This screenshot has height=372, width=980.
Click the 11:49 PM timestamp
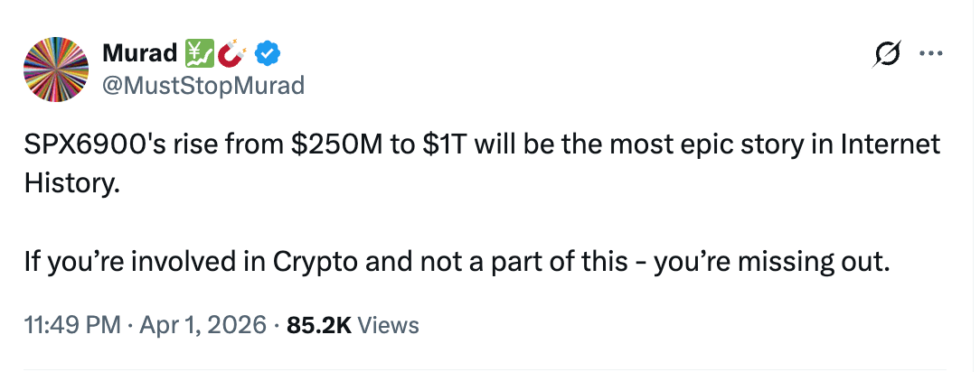coord(78,324)
